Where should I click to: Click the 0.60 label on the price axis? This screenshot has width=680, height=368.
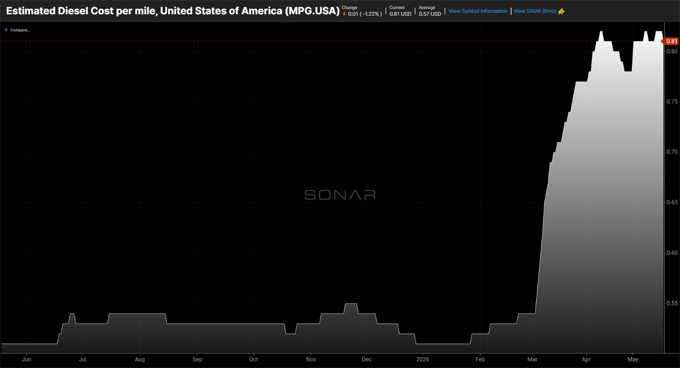click(672, 253)
